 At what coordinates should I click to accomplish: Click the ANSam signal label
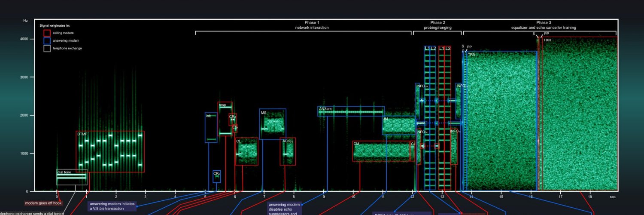pyautogui.click(x=325, y=109)
